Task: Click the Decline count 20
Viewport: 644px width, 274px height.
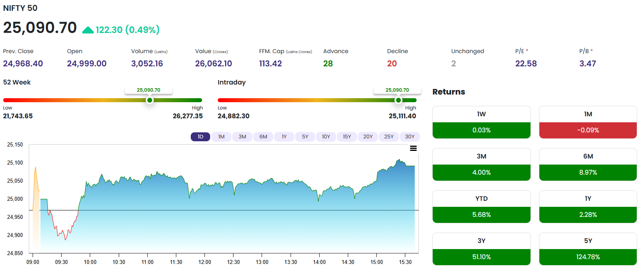Action: [392, 64]
